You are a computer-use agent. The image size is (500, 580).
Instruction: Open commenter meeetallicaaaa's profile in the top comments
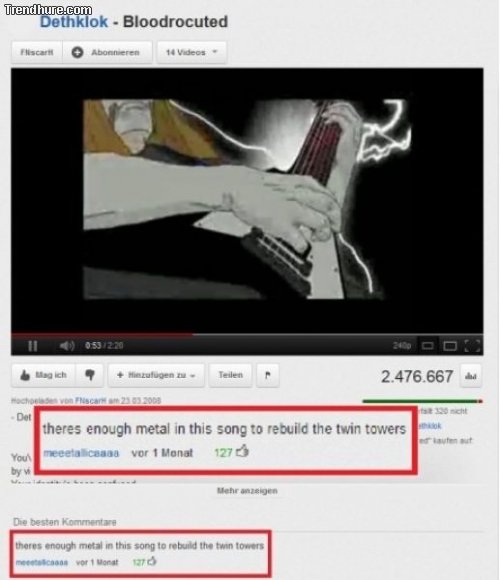42,562
